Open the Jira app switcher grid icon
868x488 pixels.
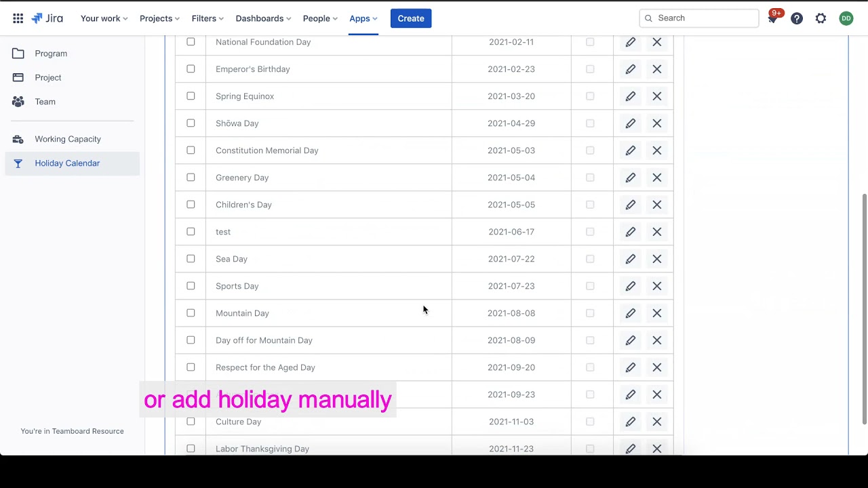tap(18, 18)
